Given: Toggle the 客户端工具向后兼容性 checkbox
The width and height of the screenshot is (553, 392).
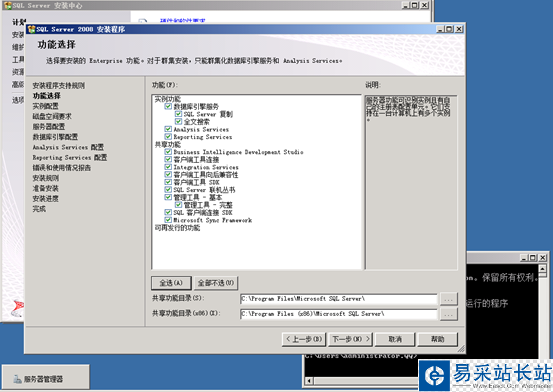Looking at the screenshot, I should [168, 175].
